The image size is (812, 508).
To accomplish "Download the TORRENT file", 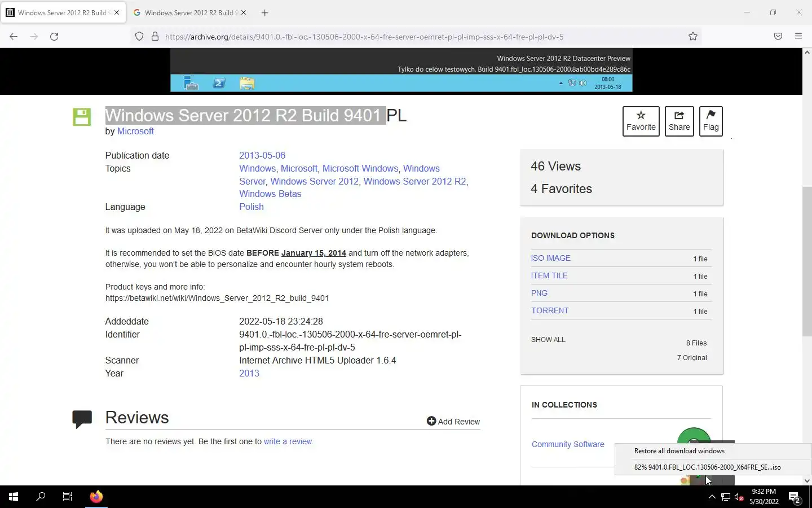I will click(550, 310).
